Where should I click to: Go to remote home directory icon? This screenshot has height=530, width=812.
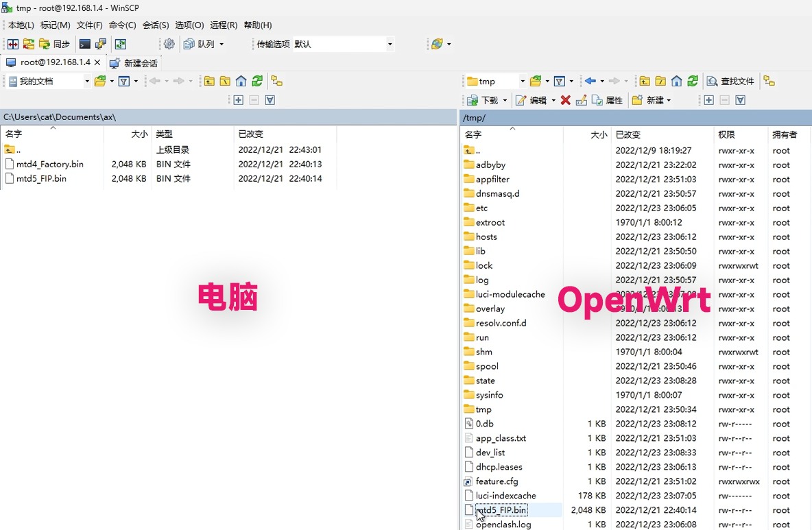coord(676,81)
